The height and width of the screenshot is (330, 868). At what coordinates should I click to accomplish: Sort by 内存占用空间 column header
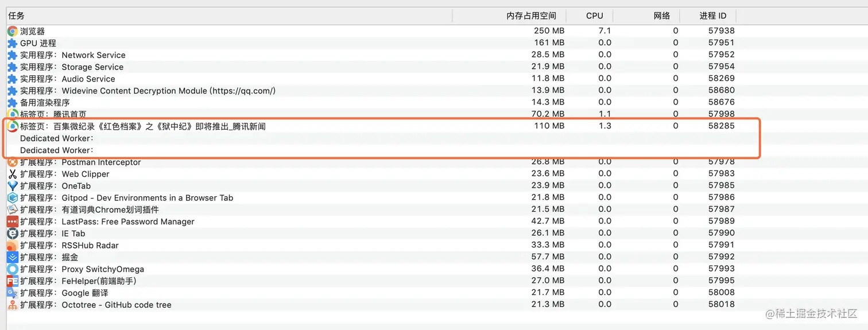point(532,16)
